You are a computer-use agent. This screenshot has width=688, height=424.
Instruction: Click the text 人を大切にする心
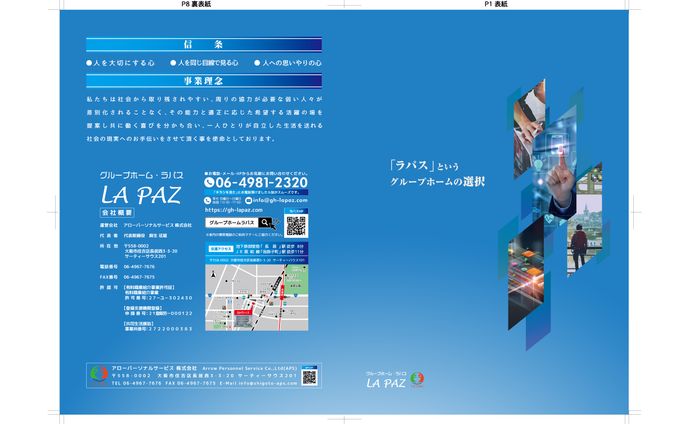click(123, 63)
